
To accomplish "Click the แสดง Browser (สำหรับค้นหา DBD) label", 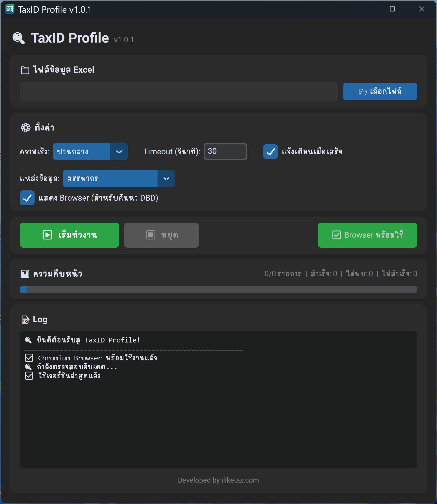I will click(x=98, y=198).
